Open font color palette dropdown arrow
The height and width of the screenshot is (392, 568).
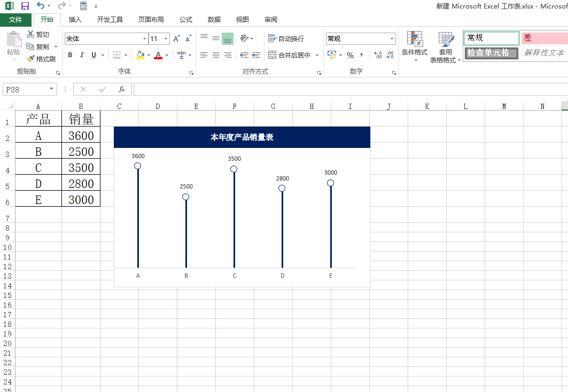(167, 56)
